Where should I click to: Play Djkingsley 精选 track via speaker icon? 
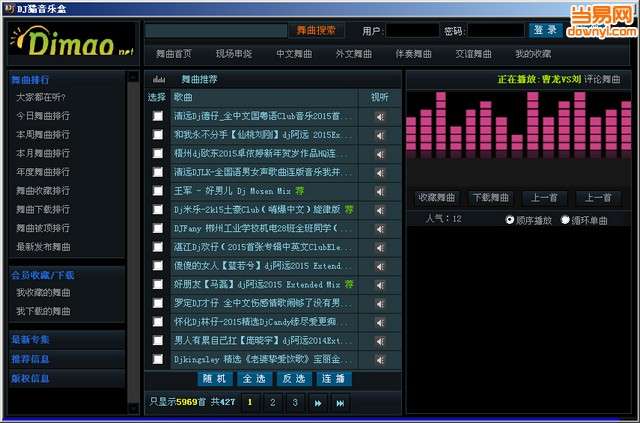[380, 360]
